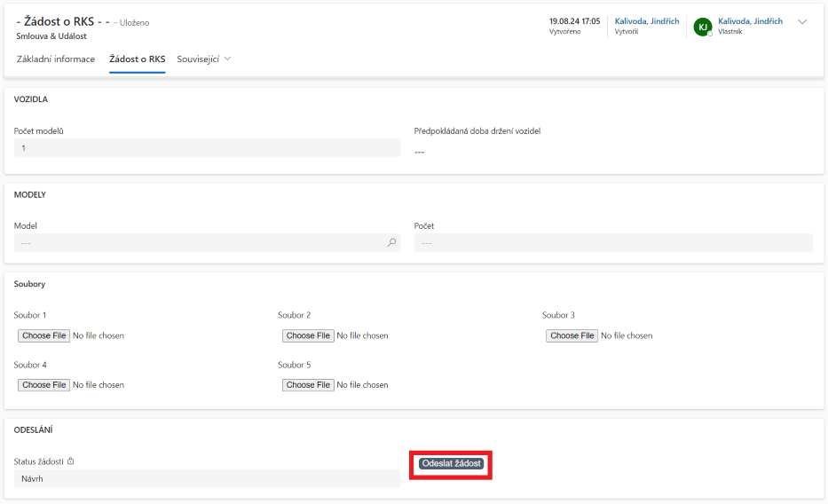The height and width of the screenshot is (504, 828).
Task: Click into the Model lookup field
Action: pos(200,242)
